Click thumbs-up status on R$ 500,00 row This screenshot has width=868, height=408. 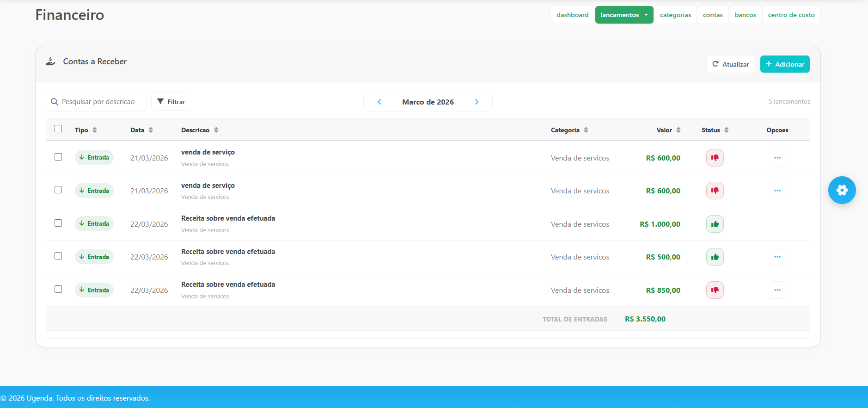click(x=715, y=257)
